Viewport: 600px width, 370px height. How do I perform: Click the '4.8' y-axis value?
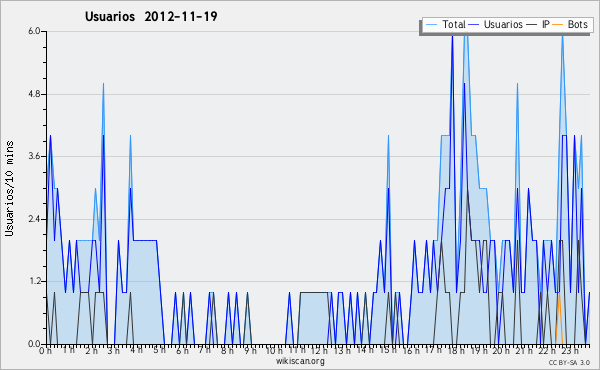click(34, 94)
